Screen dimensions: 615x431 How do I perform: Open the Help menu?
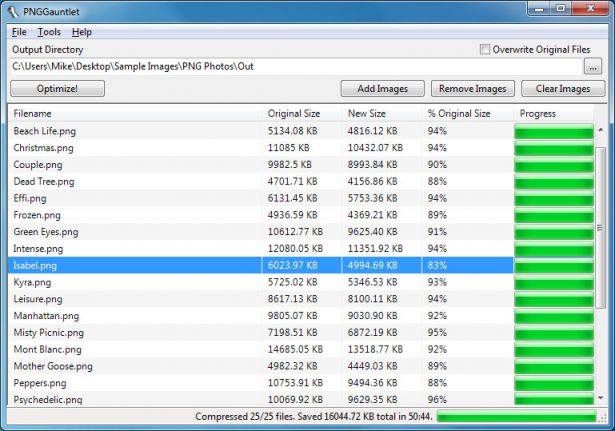[81, 32]
